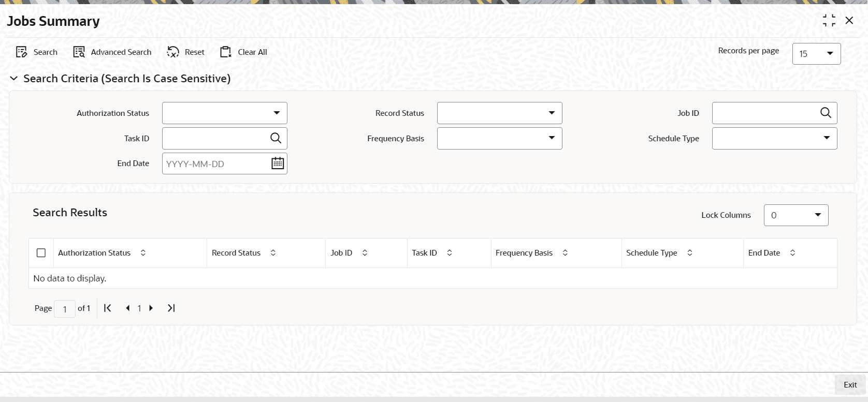This screenshot has height=402, width=868.
Task: Click the Page number input box
Action: 65,309
